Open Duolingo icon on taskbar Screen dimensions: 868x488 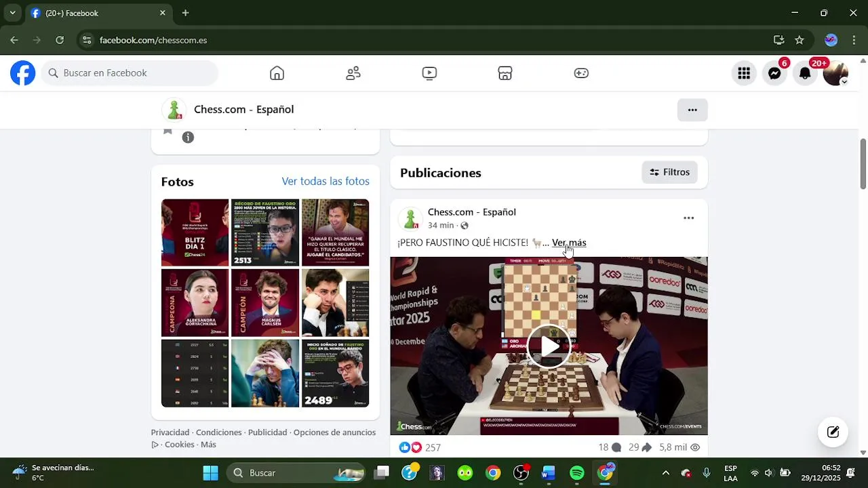[465, 473]
